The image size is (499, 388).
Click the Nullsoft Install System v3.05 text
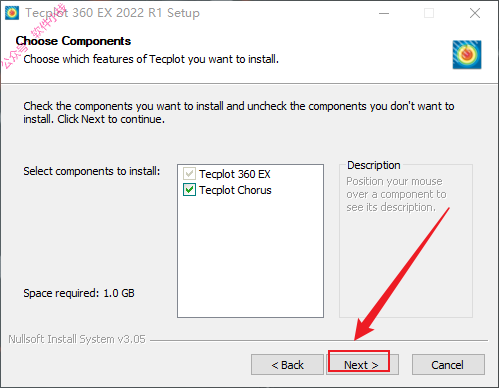[x=77, y=339]
